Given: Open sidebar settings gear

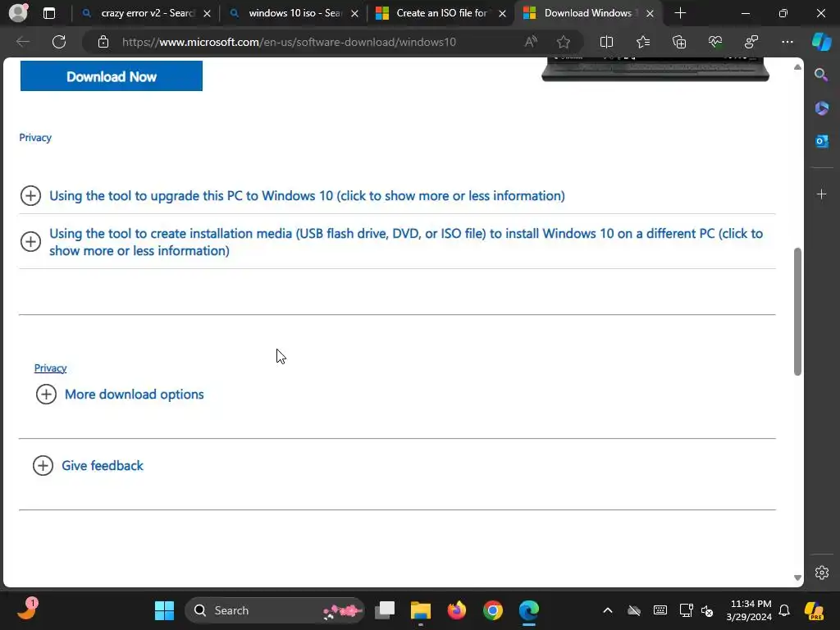Looking at the screenshot, I should [x=821, y=573].
